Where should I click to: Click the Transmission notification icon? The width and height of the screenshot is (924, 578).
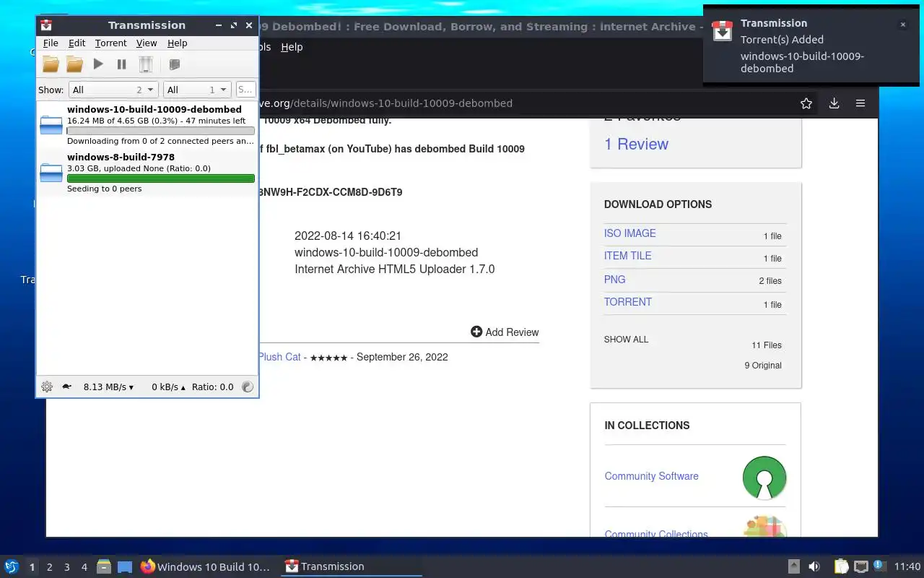click(x=722, y=31)
